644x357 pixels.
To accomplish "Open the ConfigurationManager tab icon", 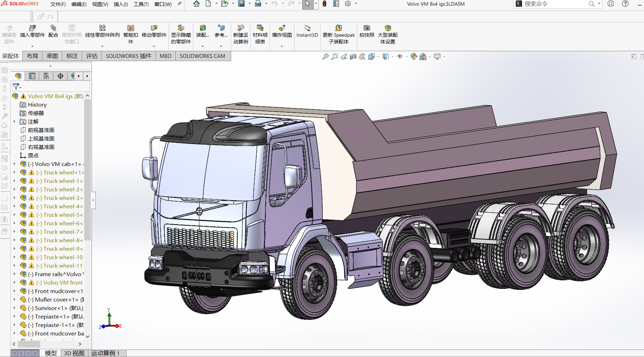I will 46,76.
